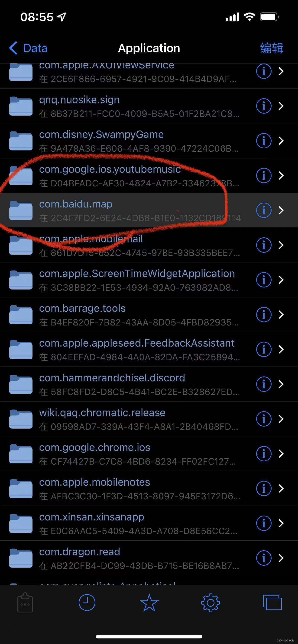Tap the battery indicator in status bar

269,17
